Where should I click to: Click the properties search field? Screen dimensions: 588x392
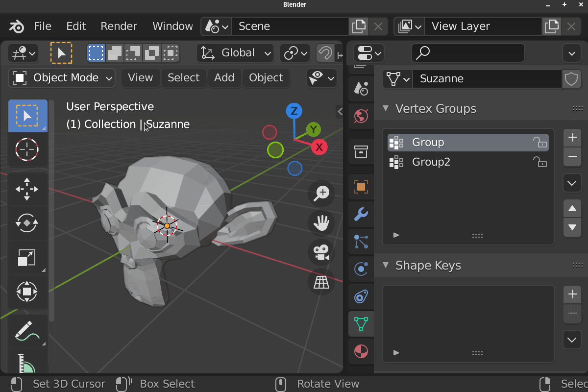coord(468,53)
